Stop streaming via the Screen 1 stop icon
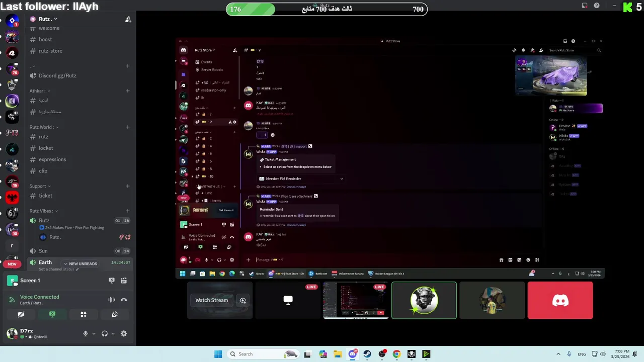 coord(112,281)
